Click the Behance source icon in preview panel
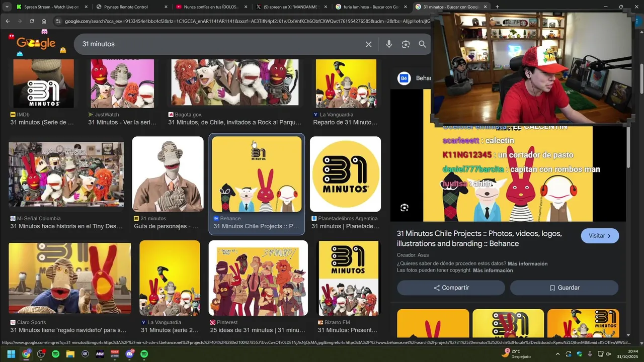This screenshot has width=644, height=362. (404, 78)
